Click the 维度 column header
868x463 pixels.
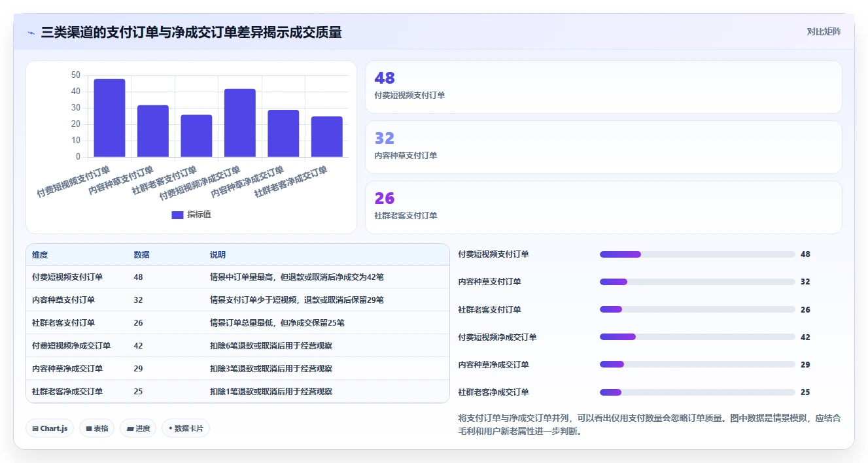40,254
